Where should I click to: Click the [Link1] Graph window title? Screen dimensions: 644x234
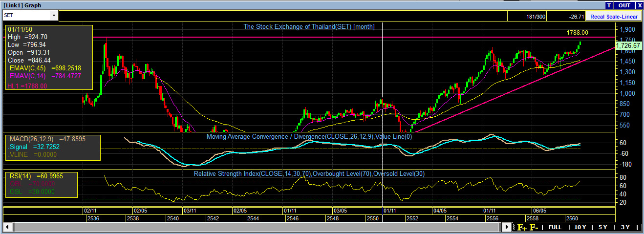pos(21,5)
